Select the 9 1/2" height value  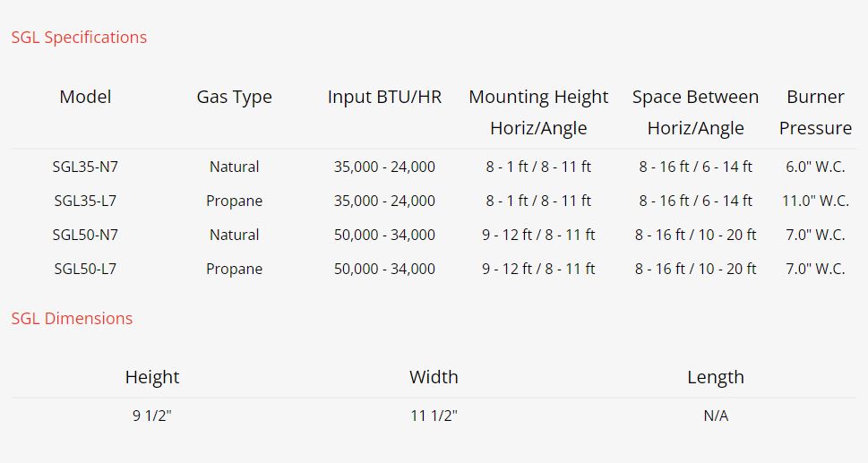pos(152,416)
